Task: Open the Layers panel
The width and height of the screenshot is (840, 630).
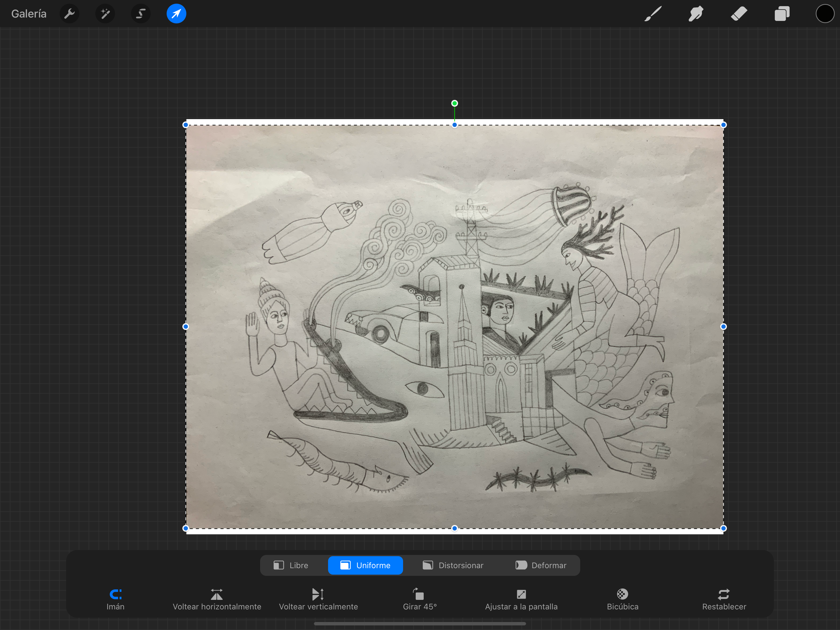Action: click(782, 14)
